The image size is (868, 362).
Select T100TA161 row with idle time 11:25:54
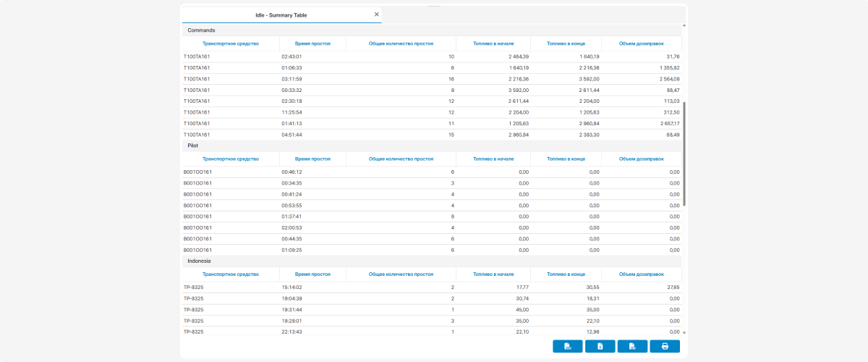pos(432,112)
